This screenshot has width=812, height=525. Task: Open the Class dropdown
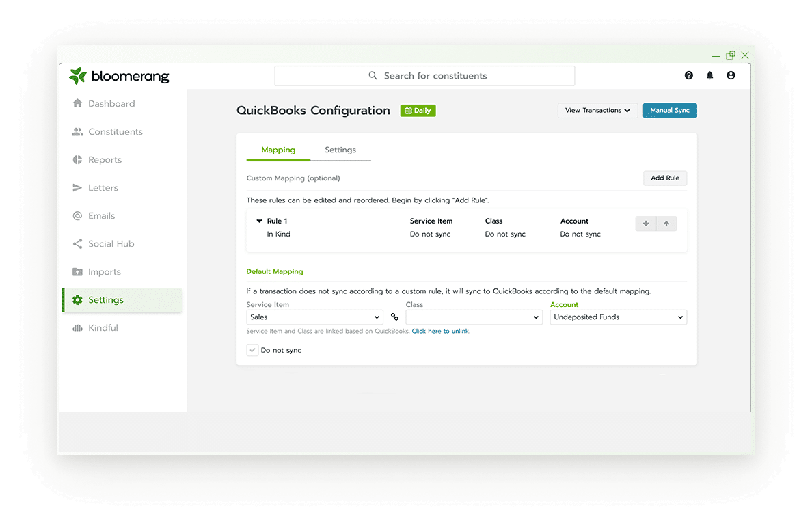(x=474, y=317)
